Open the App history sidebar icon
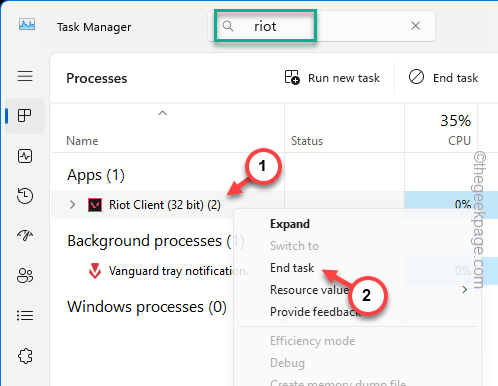This screenshot has width=498, height=386. (x=25, y=196)
